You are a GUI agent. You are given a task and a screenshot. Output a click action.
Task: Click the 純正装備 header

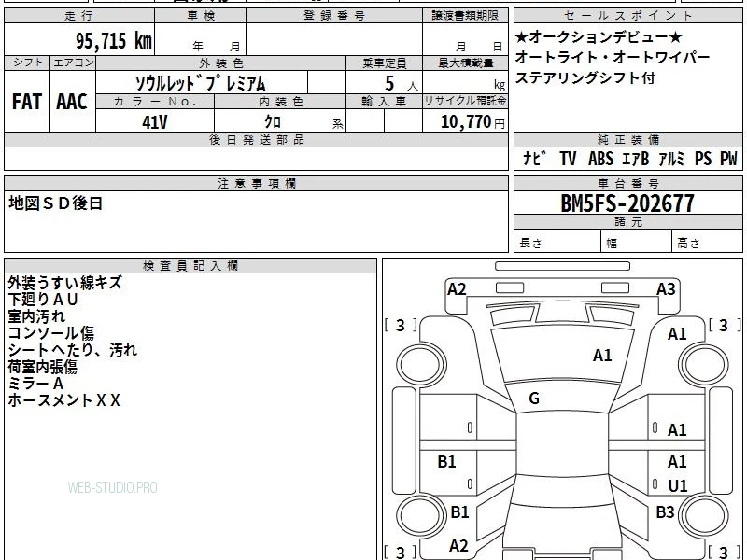[627, 139]
